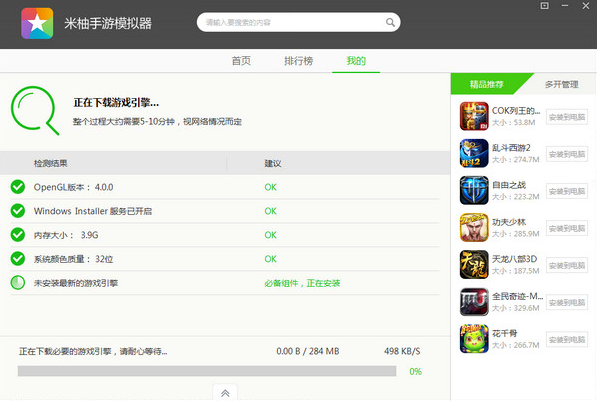Click green check beside Windows Installer
Viewport: 597px width, 401px height.
coord(18,211)
